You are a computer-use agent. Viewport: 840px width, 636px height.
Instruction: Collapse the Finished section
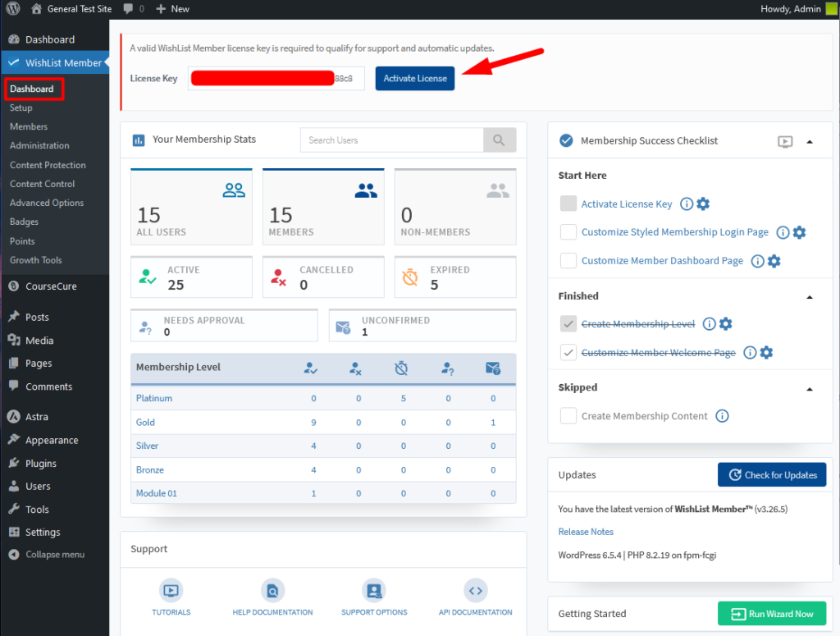coord(810,296)
